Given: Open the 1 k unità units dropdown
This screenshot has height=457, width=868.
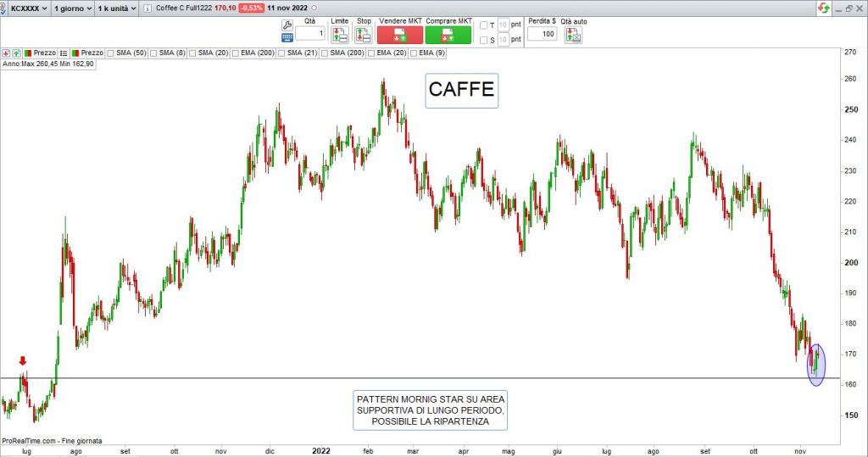Looking at the screenshot, I should [116, 8].
